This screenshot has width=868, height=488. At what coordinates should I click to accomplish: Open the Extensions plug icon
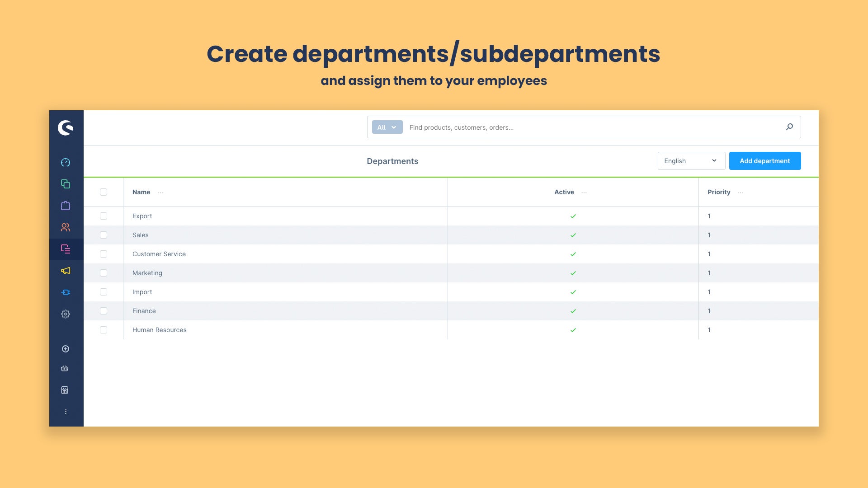tap(66, 292)
